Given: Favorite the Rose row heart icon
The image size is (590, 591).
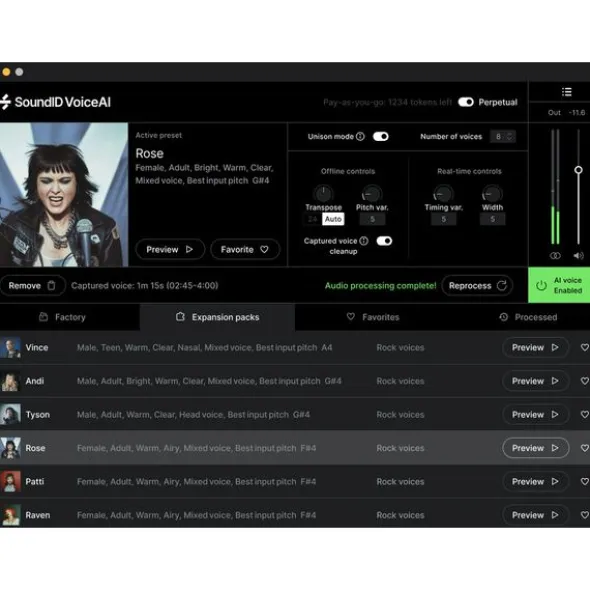Looking at the screenshot, I should [585, 448].
